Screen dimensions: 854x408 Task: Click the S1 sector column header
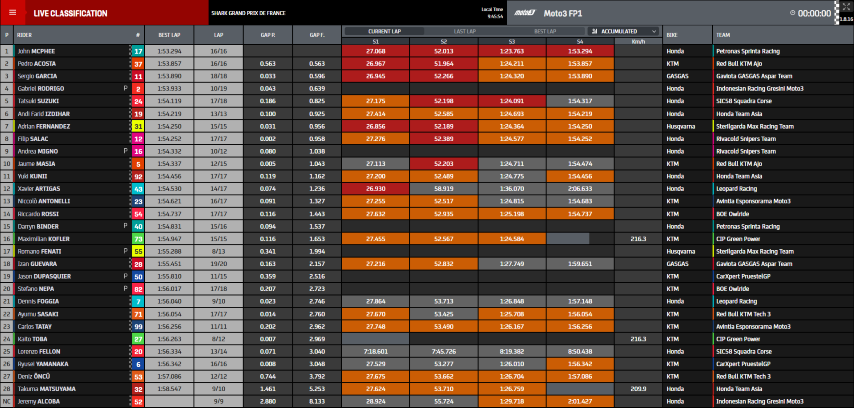pyautogui.click(x=376, y=41)
